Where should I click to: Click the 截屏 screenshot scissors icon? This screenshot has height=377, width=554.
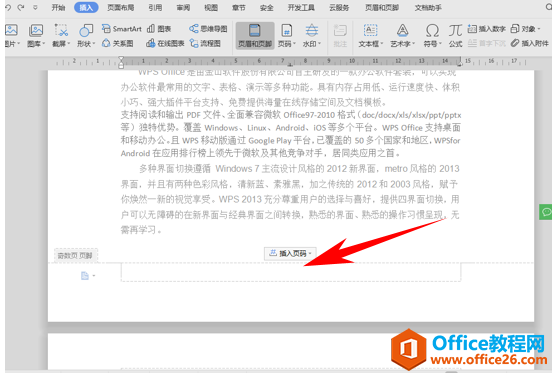coord(61,30)
